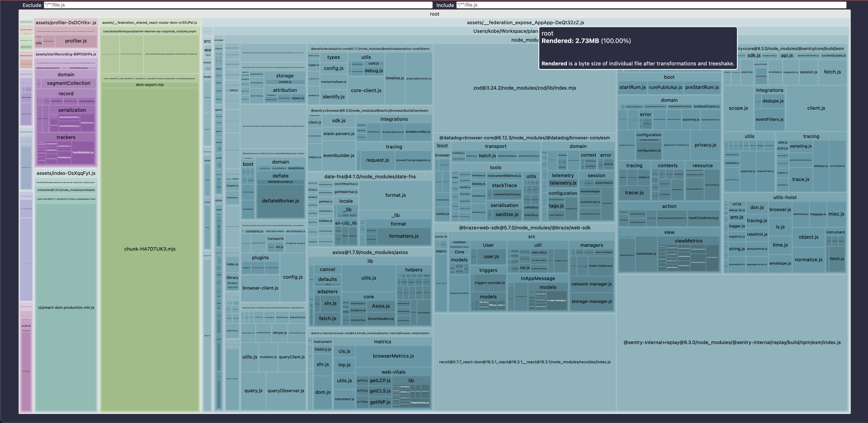Click the Sentry core client.js block
This screenshot has width=868, height=423.
(816, 108)
